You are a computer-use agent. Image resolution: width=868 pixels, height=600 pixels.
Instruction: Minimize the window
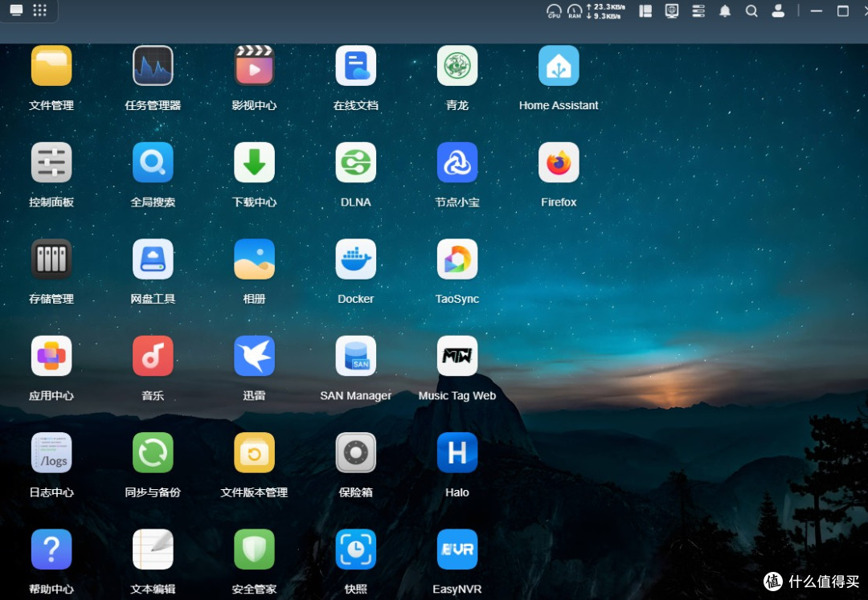pos(817,11)
